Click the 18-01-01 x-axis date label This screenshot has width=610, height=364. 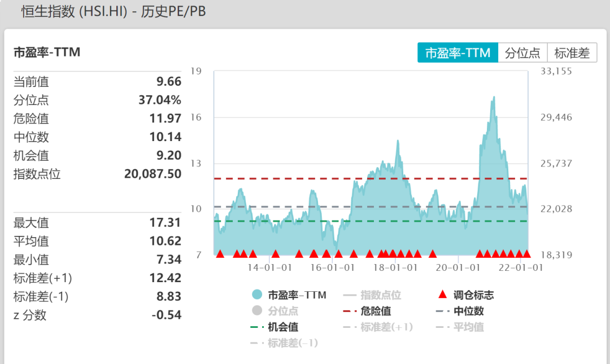tap(395, 267)
